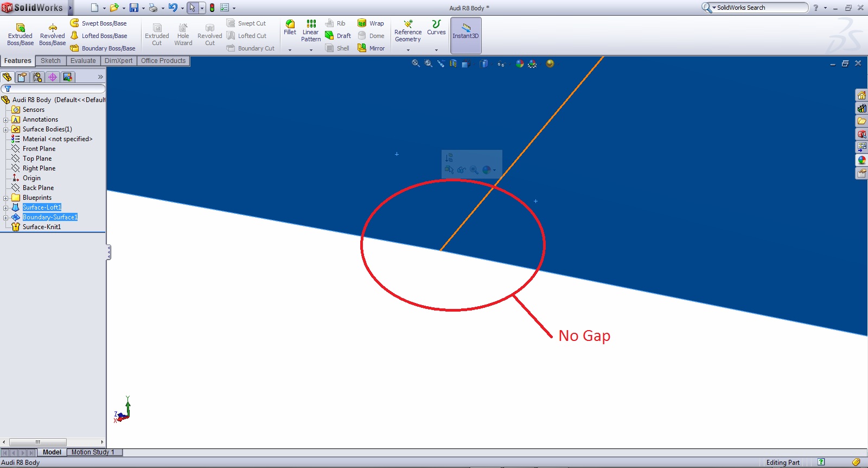Select the Wrap feature icon
Image resolution: width=868 pixels, height=468 pixels.
coord(362,23)
